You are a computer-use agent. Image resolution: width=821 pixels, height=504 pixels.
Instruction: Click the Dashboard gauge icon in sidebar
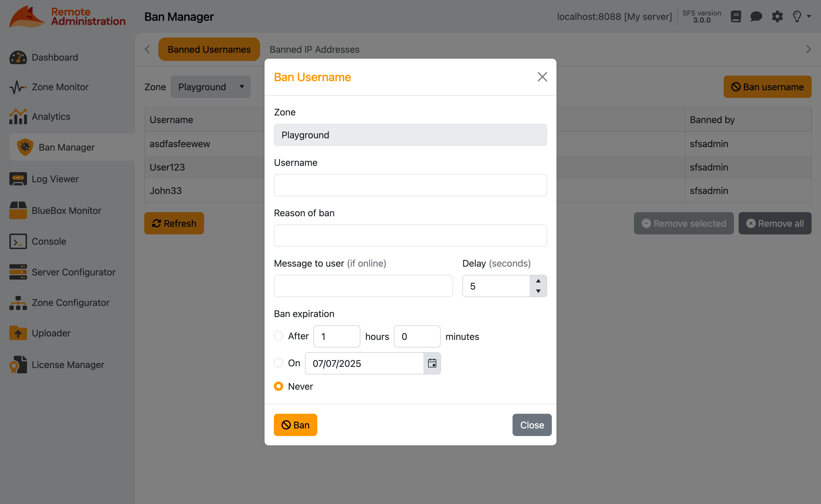[18, 57]
